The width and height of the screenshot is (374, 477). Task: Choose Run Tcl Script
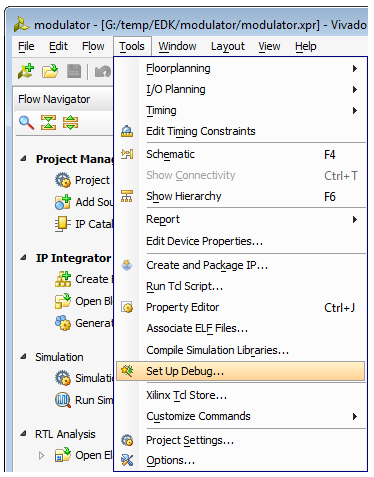pos(240,286)
